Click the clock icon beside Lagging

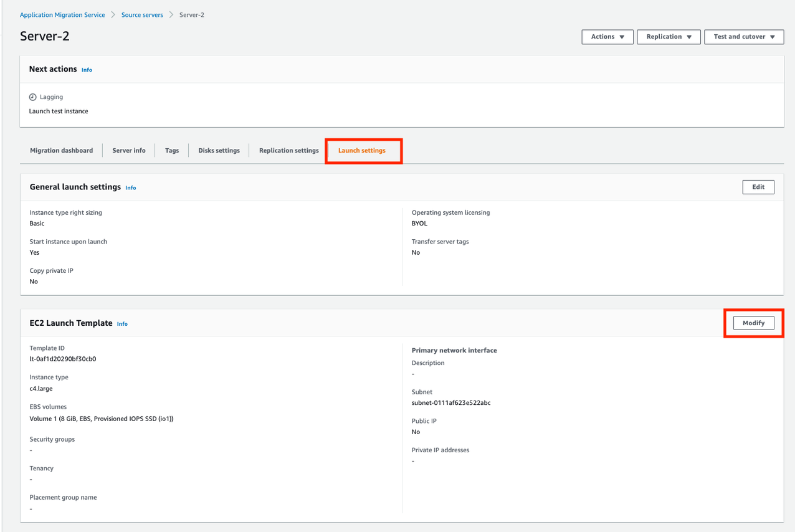point(33,97)
